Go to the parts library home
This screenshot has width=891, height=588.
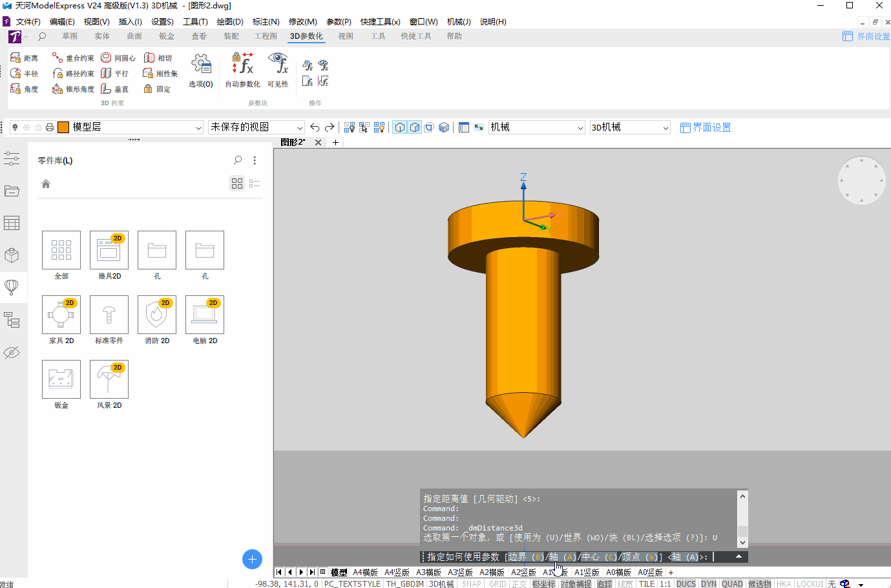46,184
